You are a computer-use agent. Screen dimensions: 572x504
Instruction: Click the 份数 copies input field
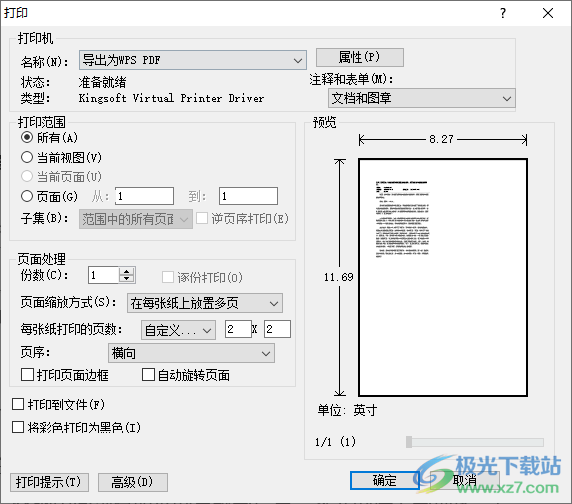(x=104, y=275)
